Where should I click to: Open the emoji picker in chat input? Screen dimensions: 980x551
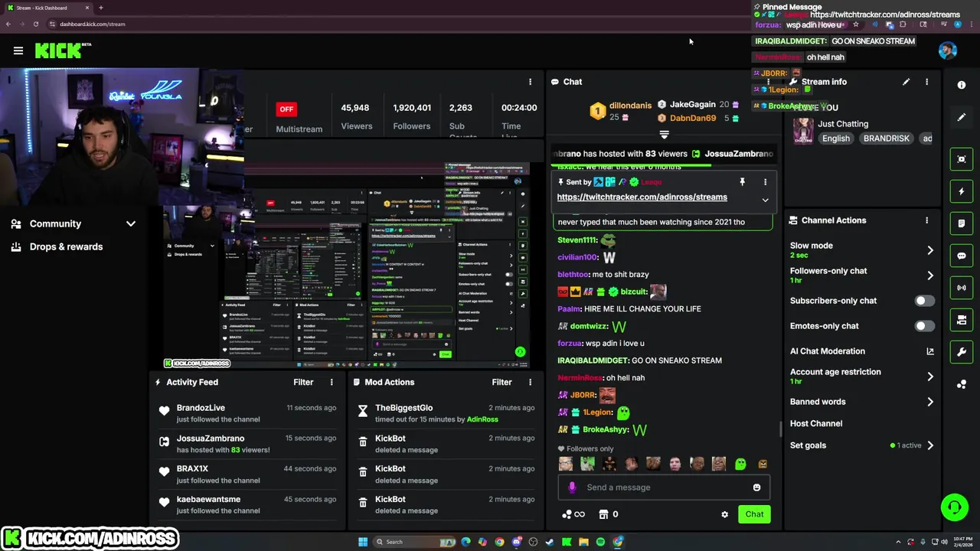tap(756, 487)
